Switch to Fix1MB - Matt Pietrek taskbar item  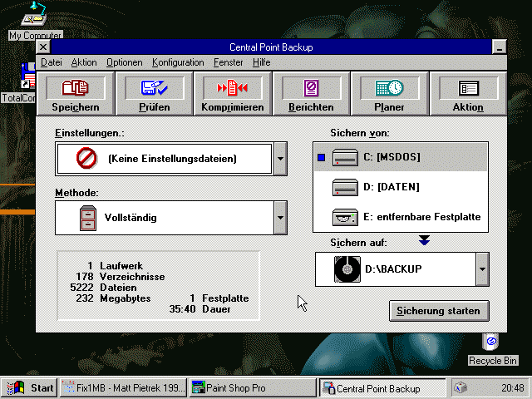pos(124,388)
